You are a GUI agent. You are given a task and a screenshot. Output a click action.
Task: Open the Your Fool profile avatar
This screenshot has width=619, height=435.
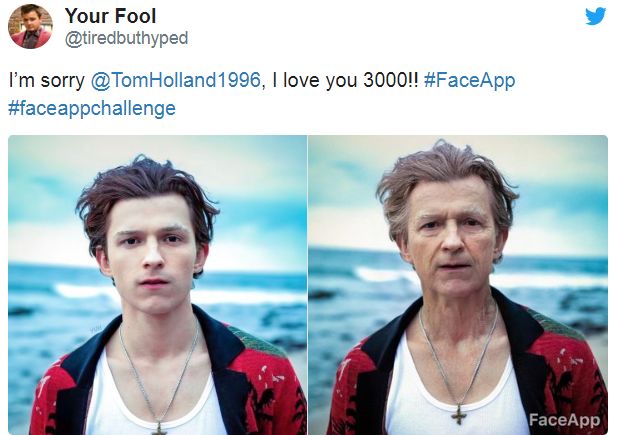(x=30, y=26)
